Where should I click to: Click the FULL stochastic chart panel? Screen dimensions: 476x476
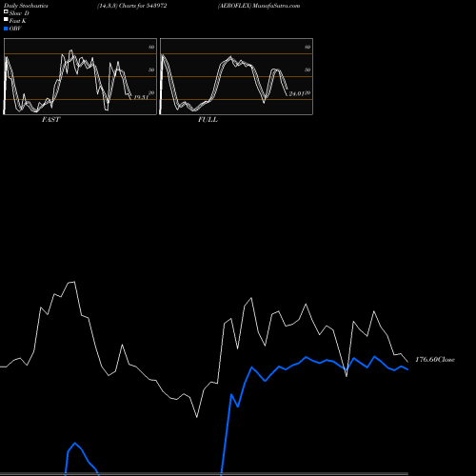(x=236, y=76)
